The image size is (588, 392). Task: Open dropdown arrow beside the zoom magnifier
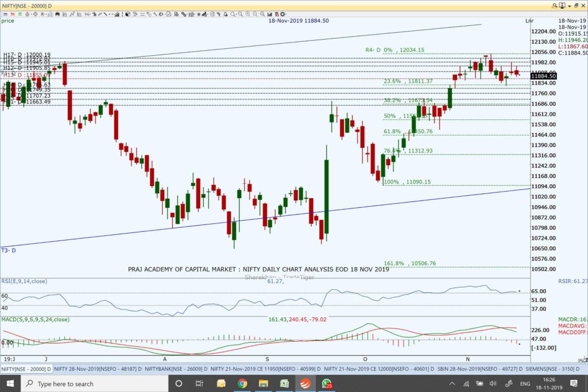pos(237,14)
